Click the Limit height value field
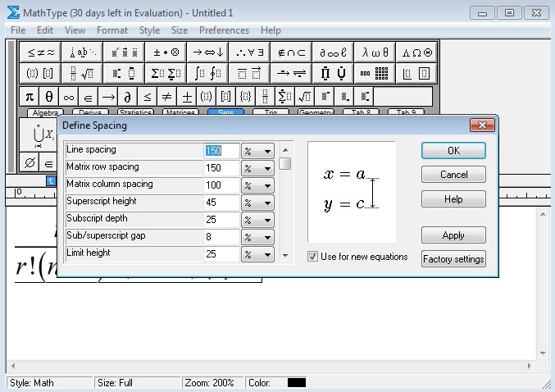This screenshot has height=392, width=555. [221, 254]
